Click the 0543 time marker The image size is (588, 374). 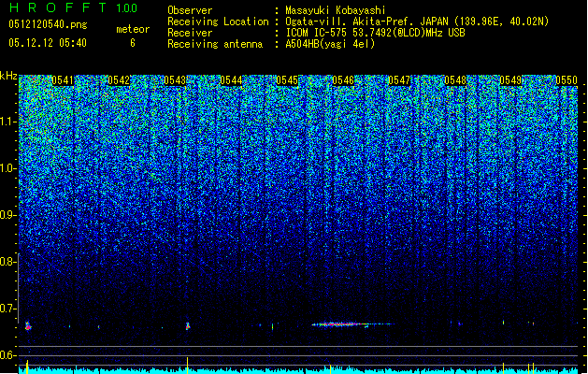point(175,80)
